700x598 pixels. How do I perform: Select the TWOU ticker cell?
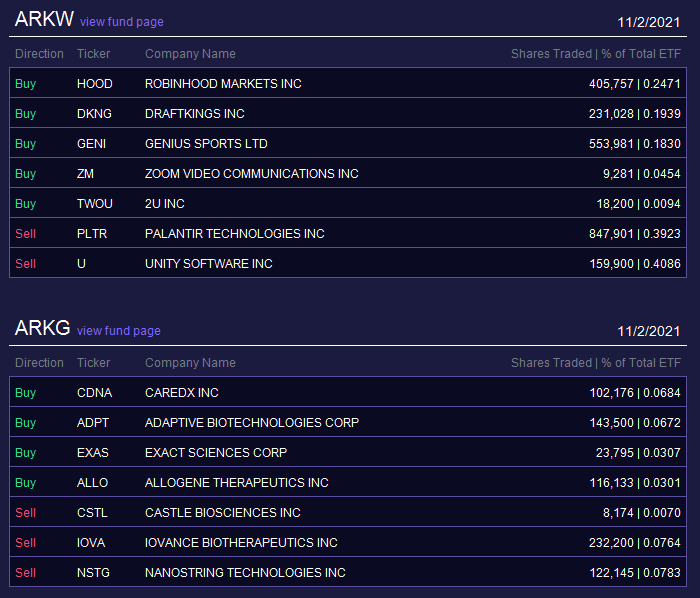coord(95,204)
